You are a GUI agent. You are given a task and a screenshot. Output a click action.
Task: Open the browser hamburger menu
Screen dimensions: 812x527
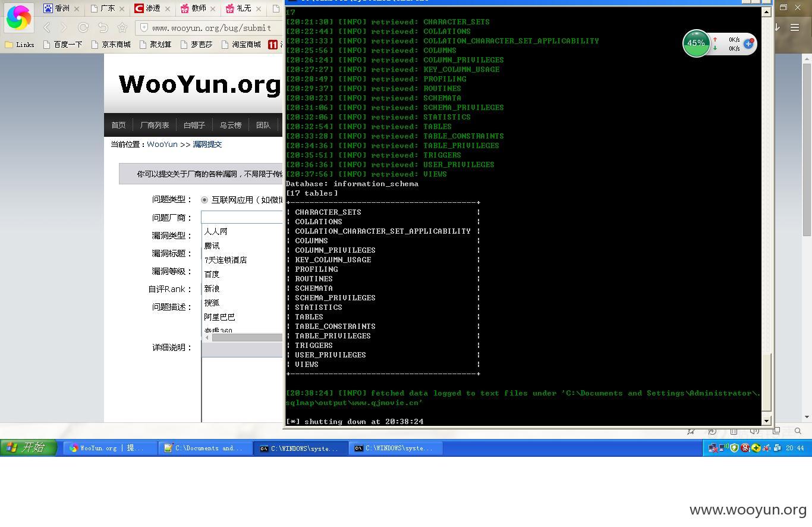(795, 27)
